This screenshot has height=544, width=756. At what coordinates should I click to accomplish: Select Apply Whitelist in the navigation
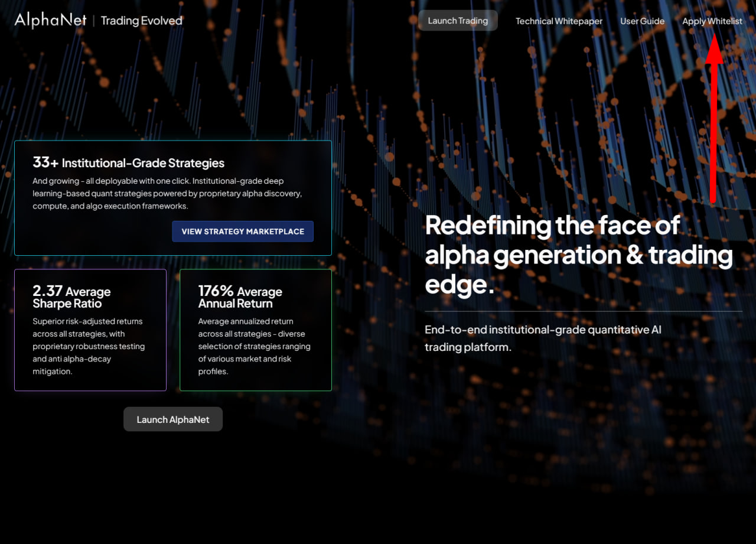tap(712, 21)
